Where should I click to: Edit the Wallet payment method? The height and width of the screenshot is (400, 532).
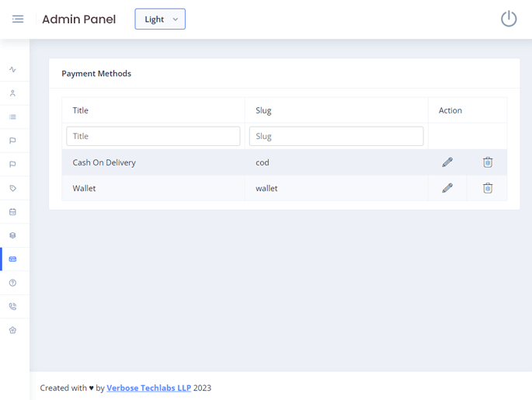[x=447, y=188]
